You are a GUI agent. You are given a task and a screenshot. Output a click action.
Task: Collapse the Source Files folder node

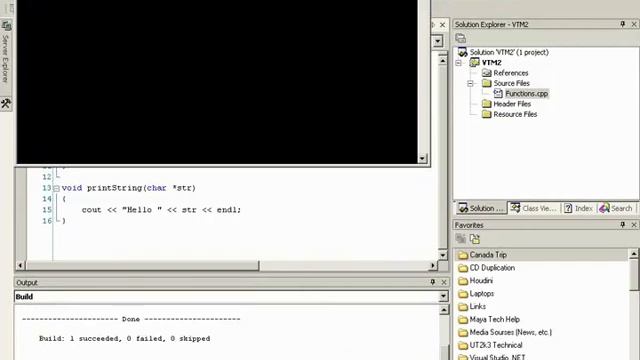pos(470,83)
